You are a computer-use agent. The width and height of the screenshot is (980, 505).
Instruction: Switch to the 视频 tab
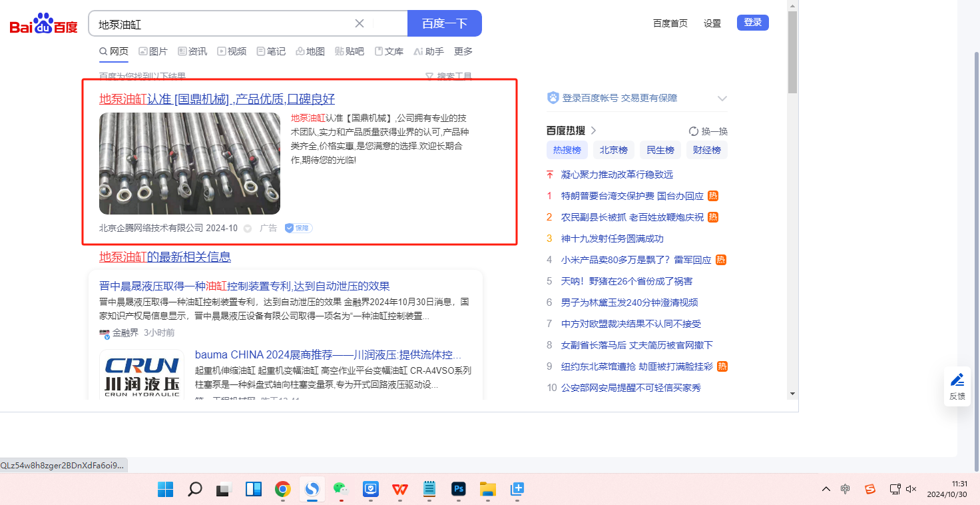(x=232, y=51)
